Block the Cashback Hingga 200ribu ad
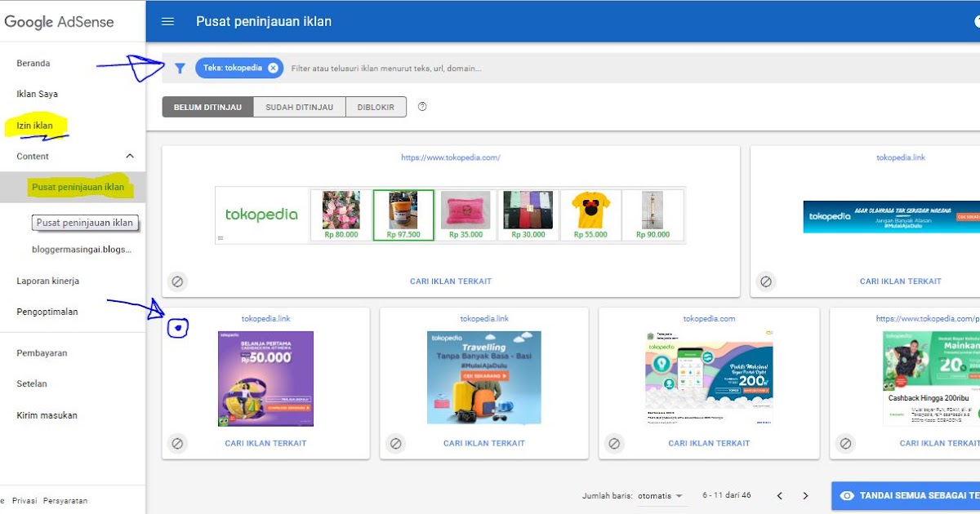 pyautogui.click(x=845, y=444)
